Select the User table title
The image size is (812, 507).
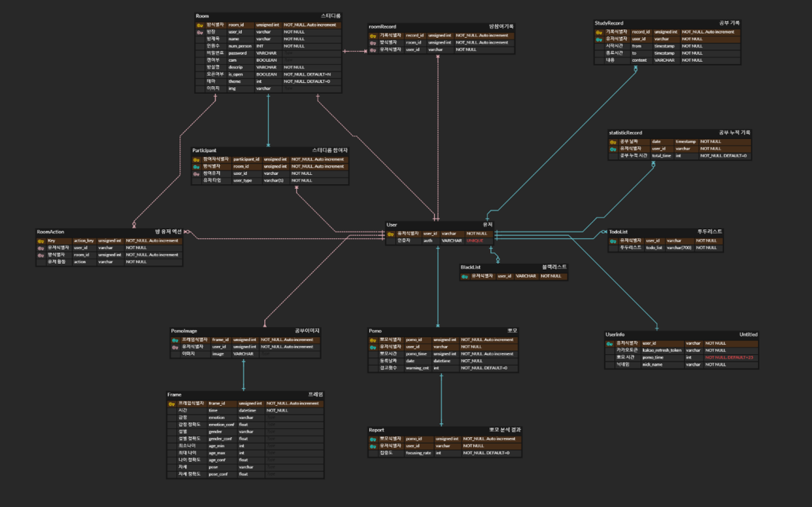pos(392,225)
